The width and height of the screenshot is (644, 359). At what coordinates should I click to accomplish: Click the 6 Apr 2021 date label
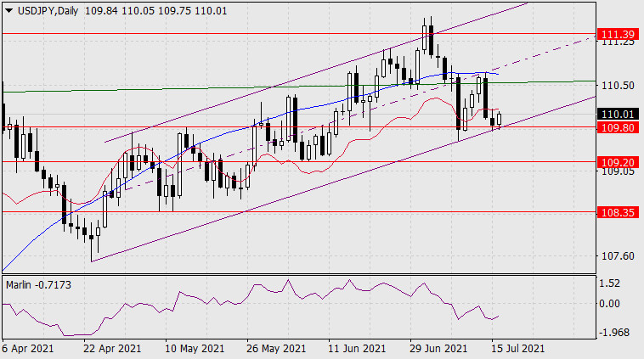click(x=28, y=349)
